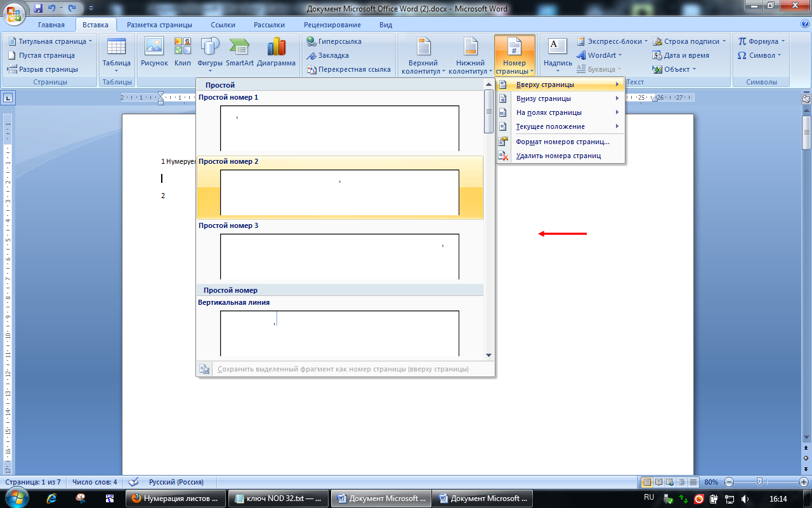The image size is (812, 508).
Task: Expand Cover page dropdown (Титульная страница)
Action: pyautogui.click(x=90, y=41)
